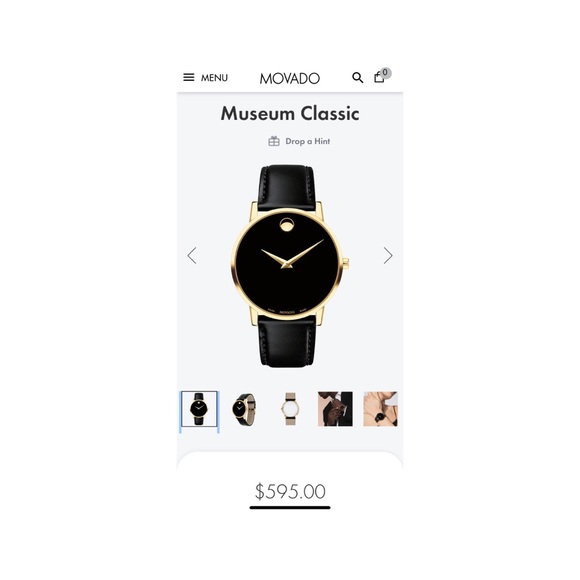
Task: Click the Museum Classic product title
Action: (290, 113)
